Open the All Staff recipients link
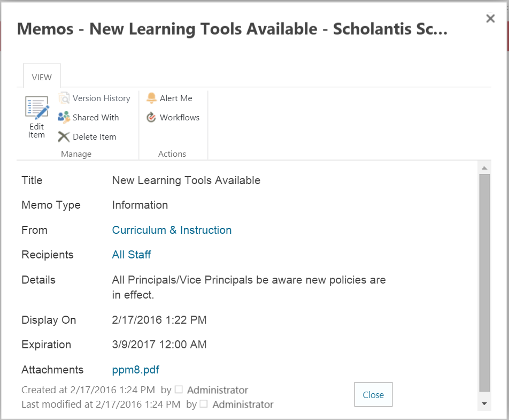509x420 pixels. pyautogui.click(x=132, y=255)
